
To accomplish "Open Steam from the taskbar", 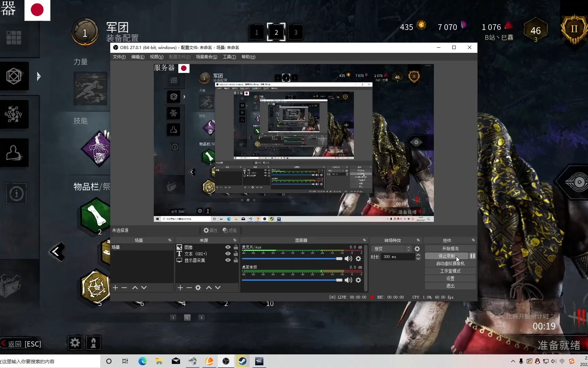I will pyautogui.click(x=243, y=361).
